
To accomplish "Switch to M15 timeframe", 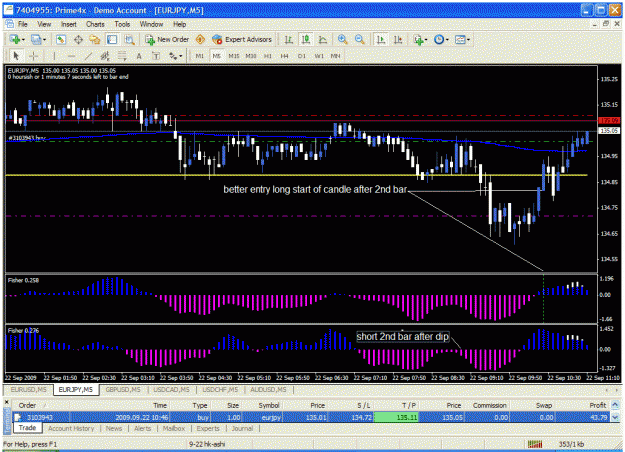I will (234, 56).
